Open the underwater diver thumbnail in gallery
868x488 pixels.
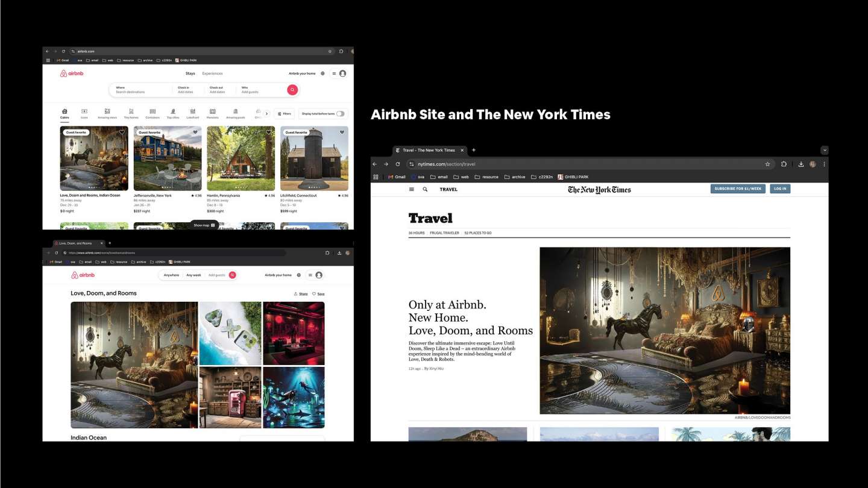[x=294, y=398]
